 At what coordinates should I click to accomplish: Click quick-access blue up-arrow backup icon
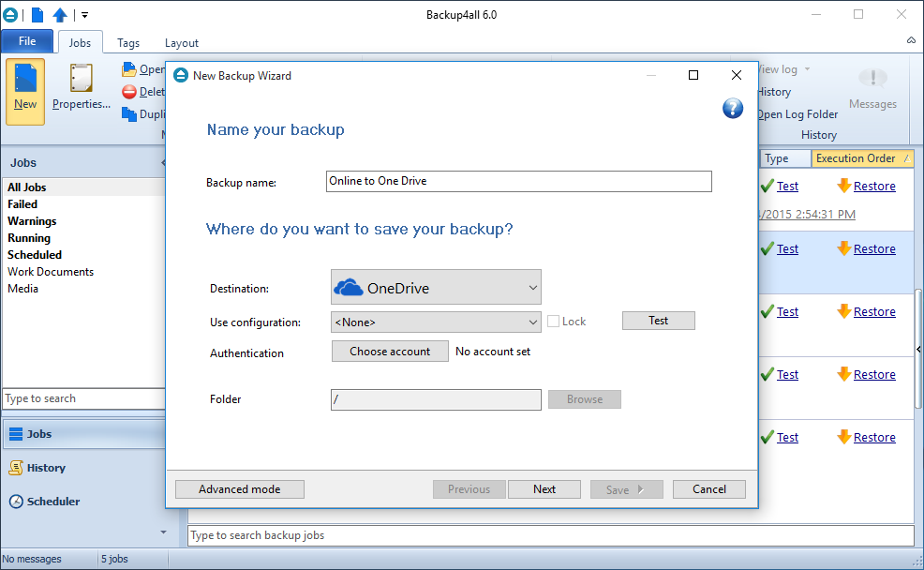(60, 15)
